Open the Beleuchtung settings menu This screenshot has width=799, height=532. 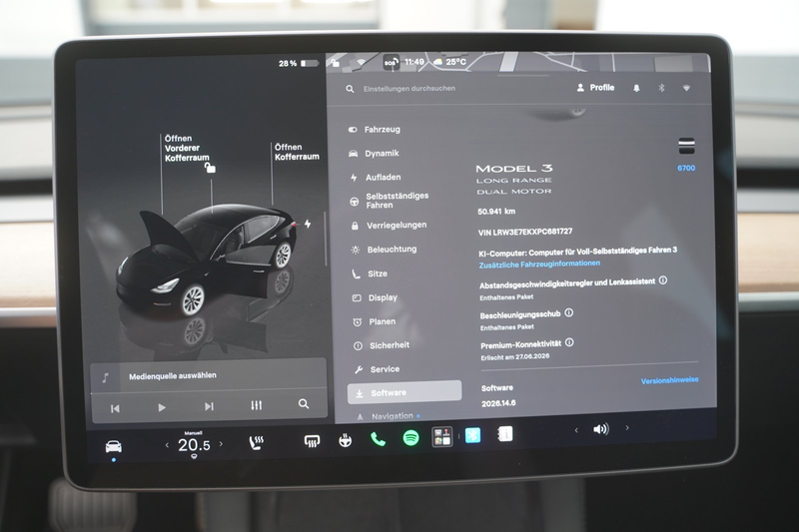[x=384, y=250]
